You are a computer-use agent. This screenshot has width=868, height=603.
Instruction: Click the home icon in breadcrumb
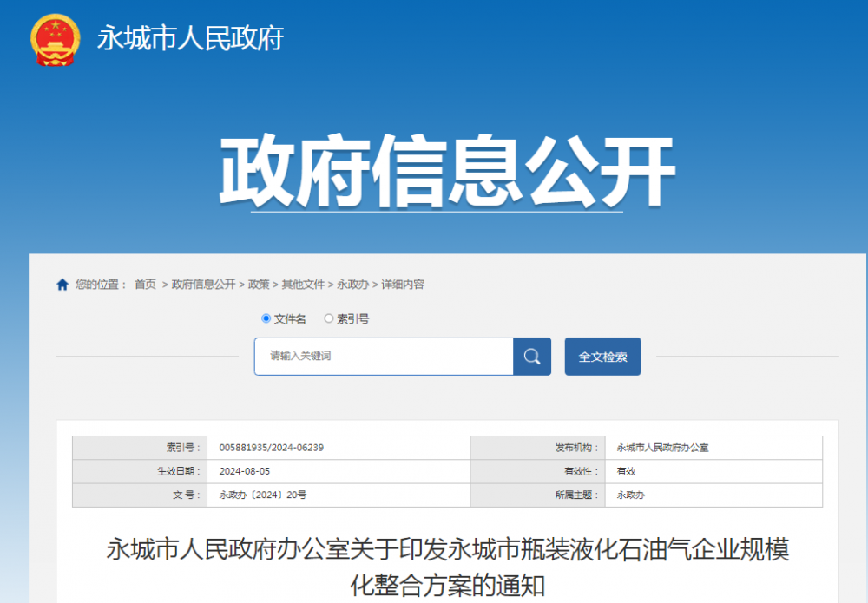point(62,285)
